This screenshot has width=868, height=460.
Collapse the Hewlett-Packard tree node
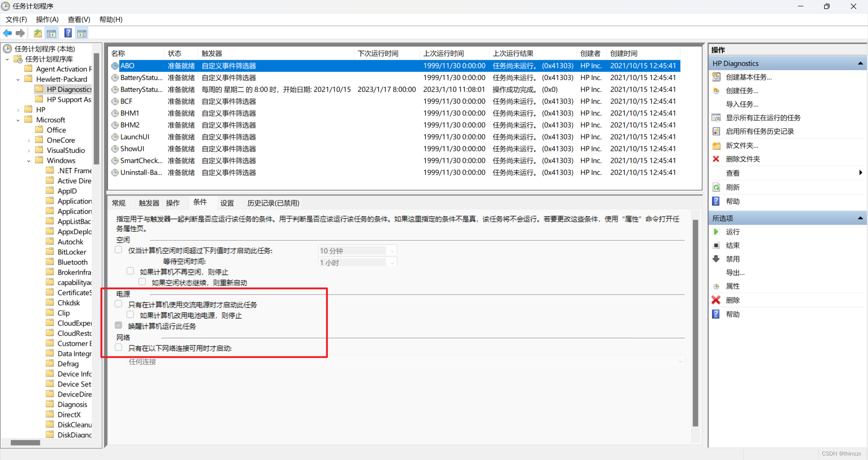pyautogui.click(x=18, y=80)
